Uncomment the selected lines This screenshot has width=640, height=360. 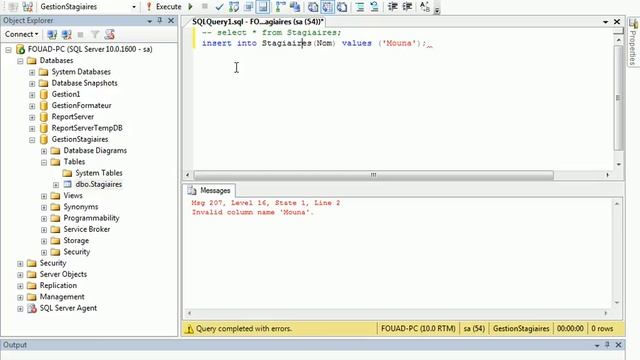pyautogui.click(x=374, y=7)
